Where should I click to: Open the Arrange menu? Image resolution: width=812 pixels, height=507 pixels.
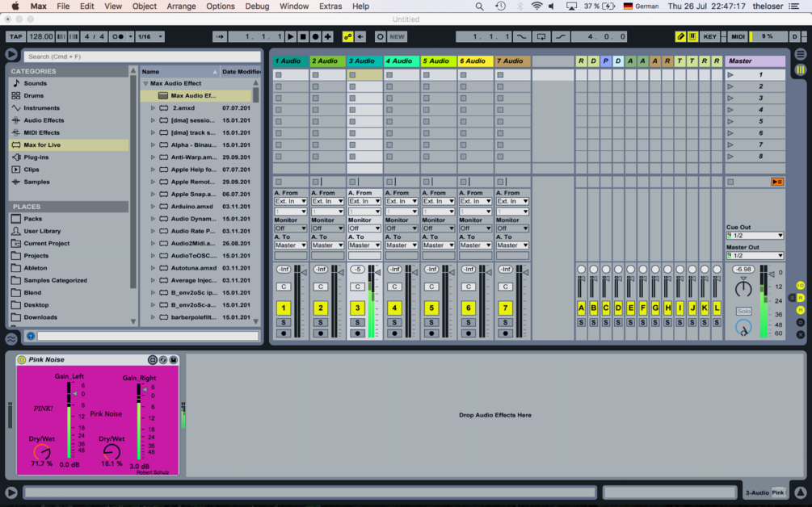click(x=181, y=6)
